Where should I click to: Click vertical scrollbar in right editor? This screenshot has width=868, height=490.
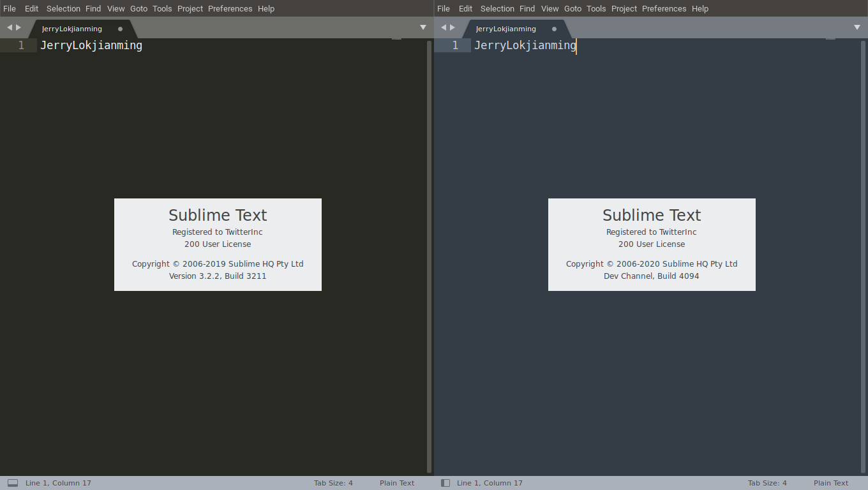[863, 256]
